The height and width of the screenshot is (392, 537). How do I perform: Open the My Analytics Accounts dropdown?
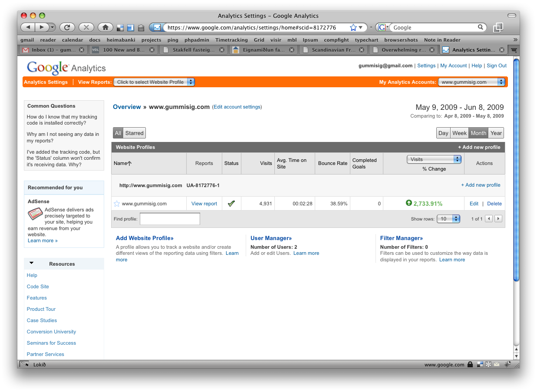(471, 82)
